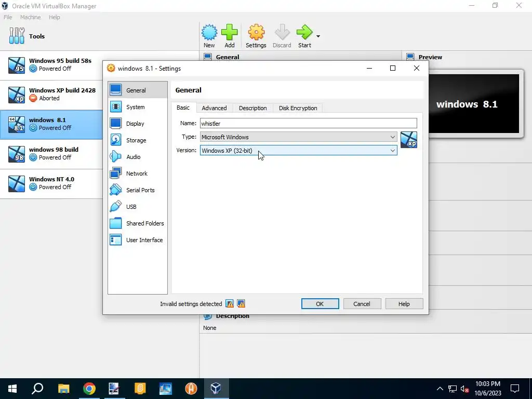Screen dimensions: 532x399
Task: Open System settings category
Action: coord(137,107)
